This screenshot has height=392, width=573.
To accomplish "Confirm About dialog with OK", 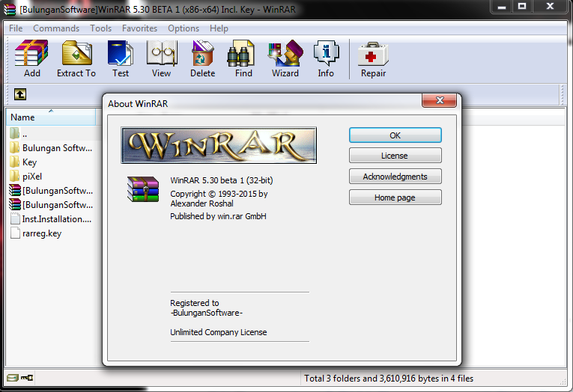I will pyautogui.click(x=395, y=135).
